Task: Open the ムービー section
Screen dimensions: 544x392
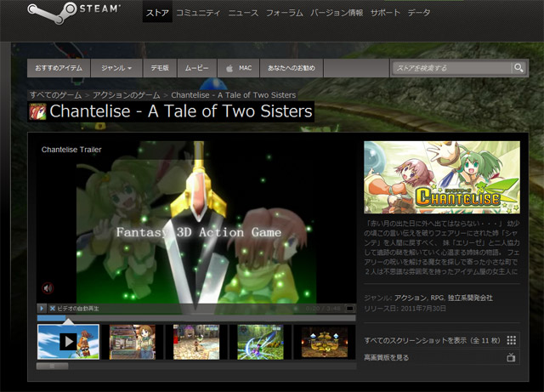Action: (x=196, y=68)
